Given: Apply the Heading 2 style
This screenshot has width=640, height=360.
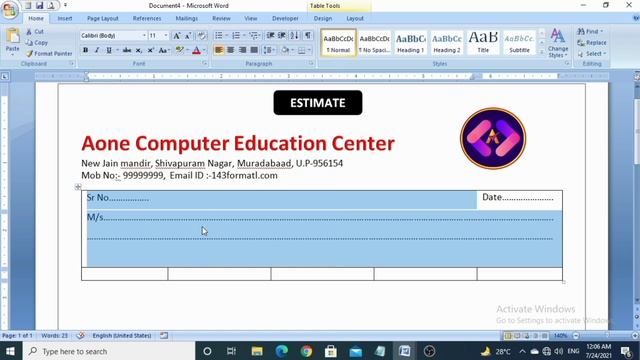Looking at the screenshot, I should coord(447,42).
